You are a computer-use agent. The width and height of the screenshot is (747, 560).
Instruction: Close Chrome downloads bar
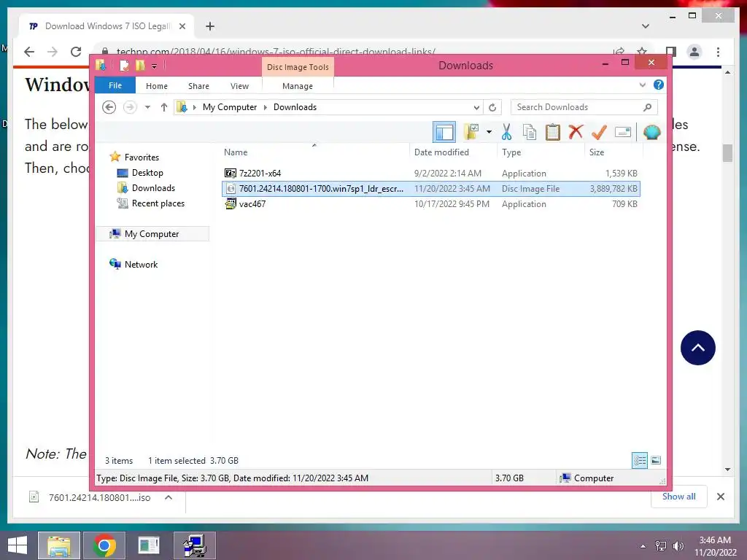[720, 497]
